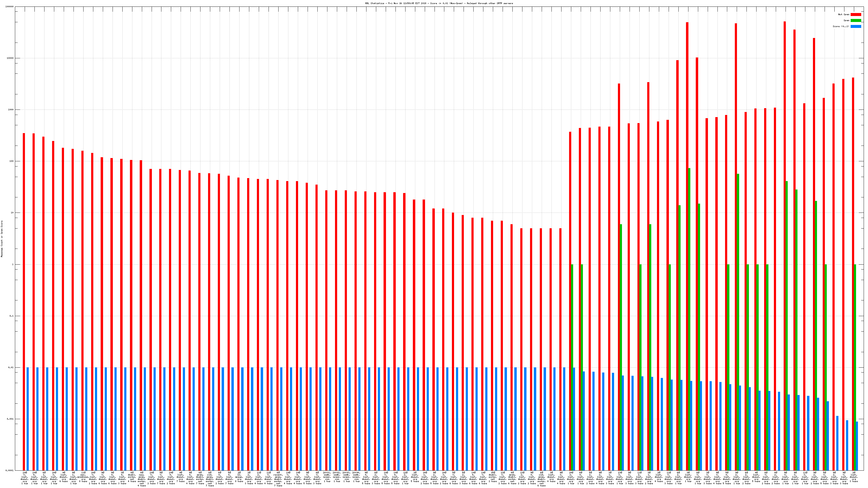Select the "Not Spam" legend text
The width and height of the screenshot is (868, 488).
(843, 14)
